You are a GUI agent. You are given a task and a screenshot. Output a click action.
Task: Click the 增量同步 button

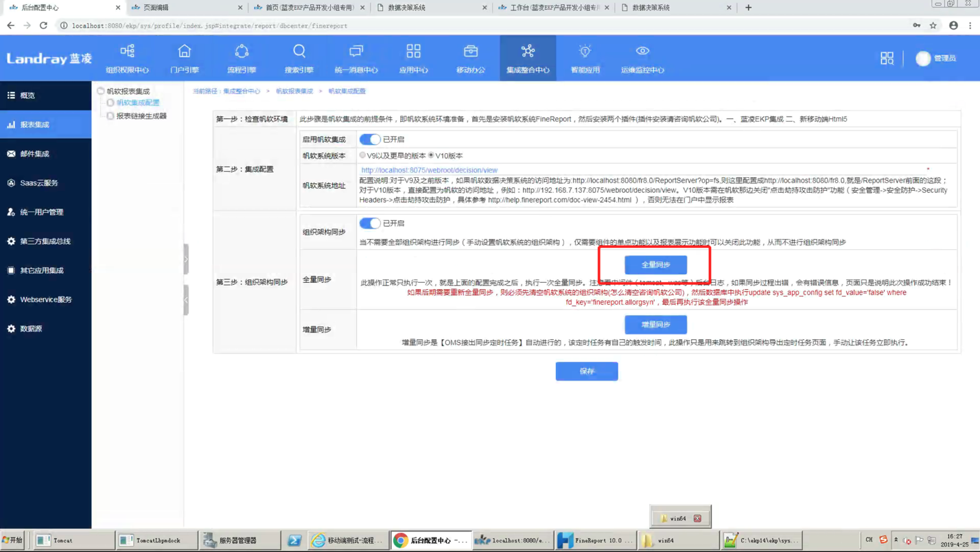point(655,324)
